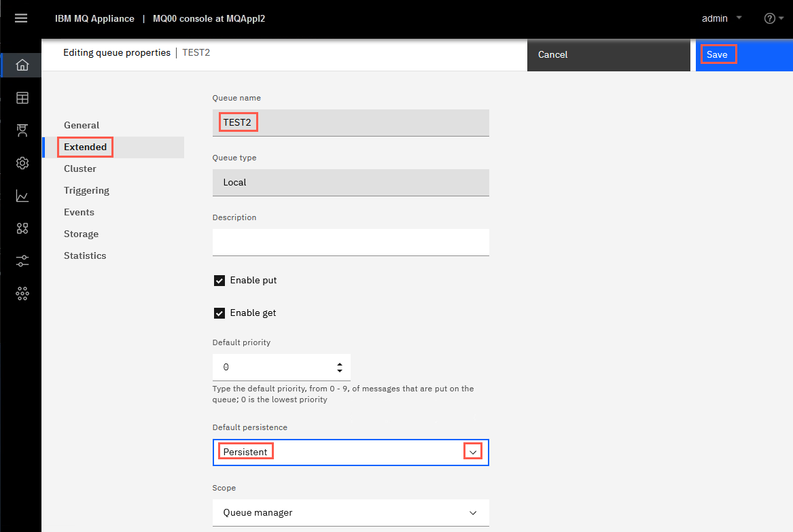Uncheck the Enable put checkbox
793x532 pixels.
point(219,280)
